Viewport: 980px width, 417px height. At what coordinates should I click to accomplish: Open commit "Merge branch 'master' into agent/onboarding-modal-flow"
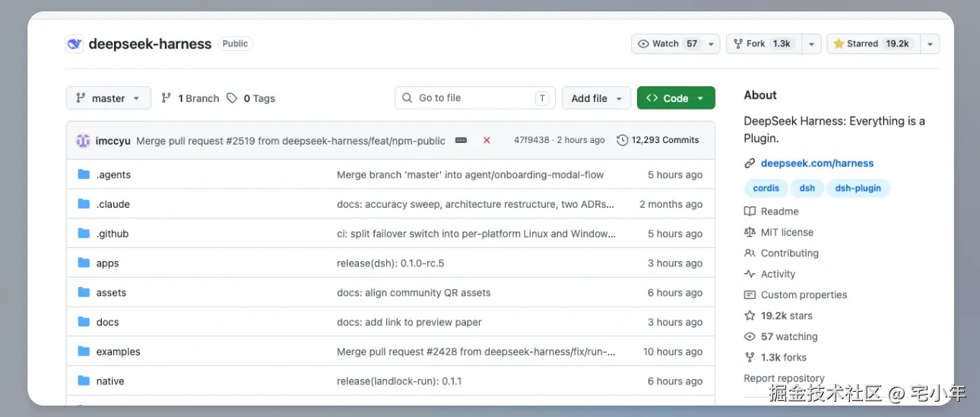(x=470, y=175)
